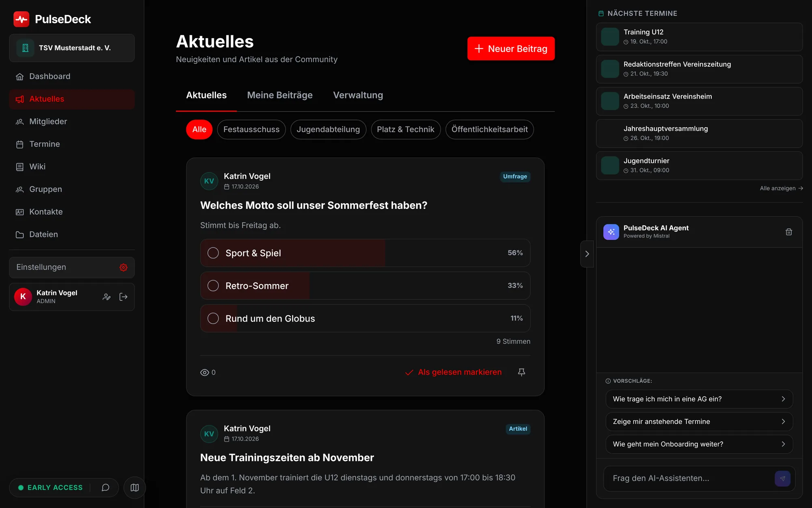Click the PulseDeck logo icon
Screen dimensions: 812x508
21,19
